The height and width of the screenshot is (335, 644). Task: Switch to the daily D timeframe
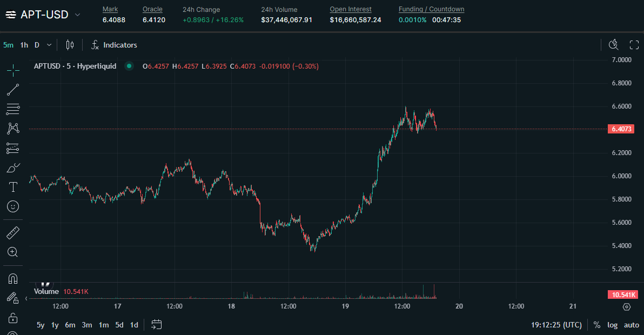(x=36, y=45)
